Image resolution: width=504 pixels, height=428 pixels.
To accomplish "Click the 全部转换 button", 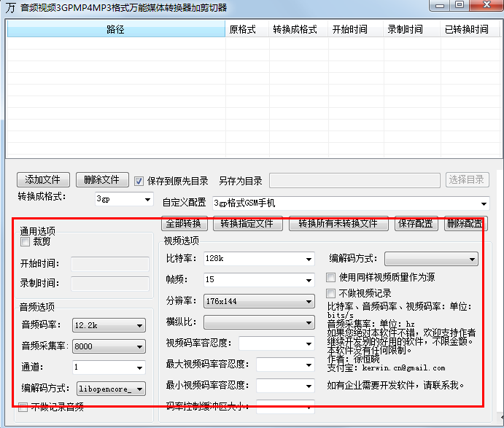I will (x=185, y=223).
